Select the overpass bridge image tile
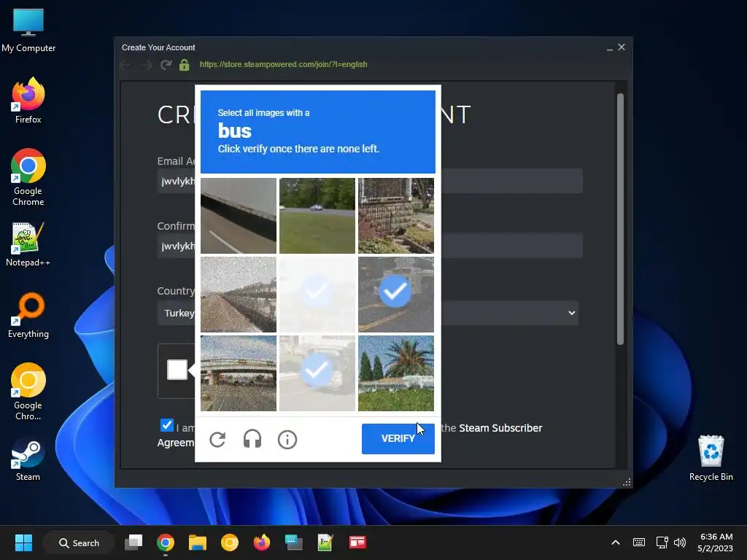The image size is (747, 560). (239, 373)
